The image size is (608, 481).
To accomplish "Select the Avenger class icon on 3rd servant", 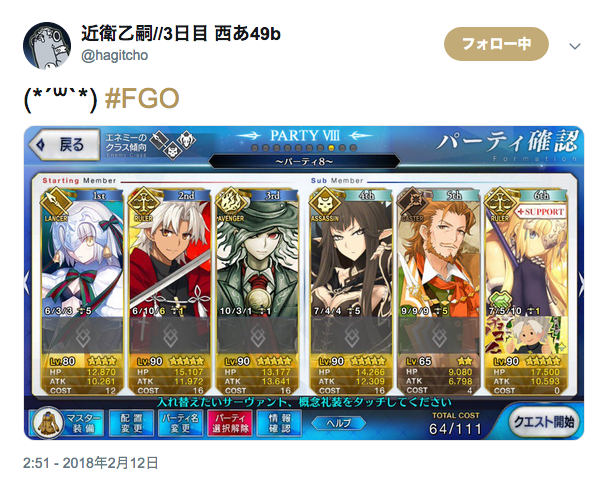I will (x=232, y=202).
